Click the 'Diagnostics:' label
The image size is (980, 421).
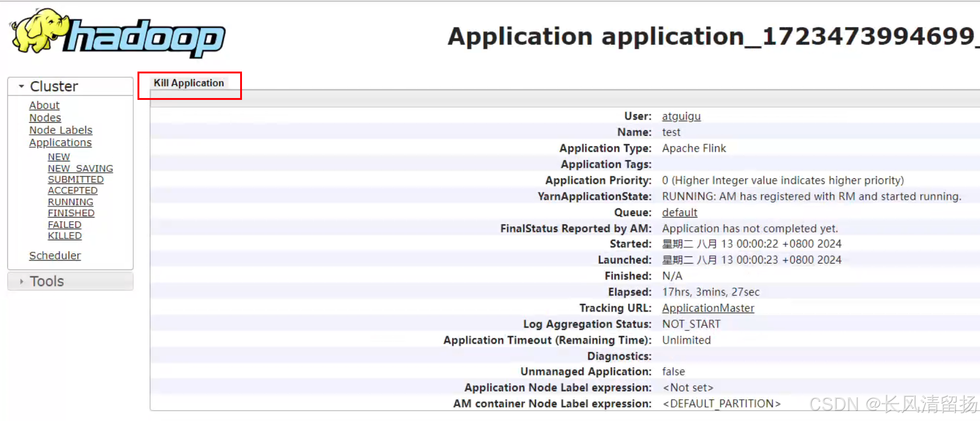pyautogui.click(x=620, y=356)
